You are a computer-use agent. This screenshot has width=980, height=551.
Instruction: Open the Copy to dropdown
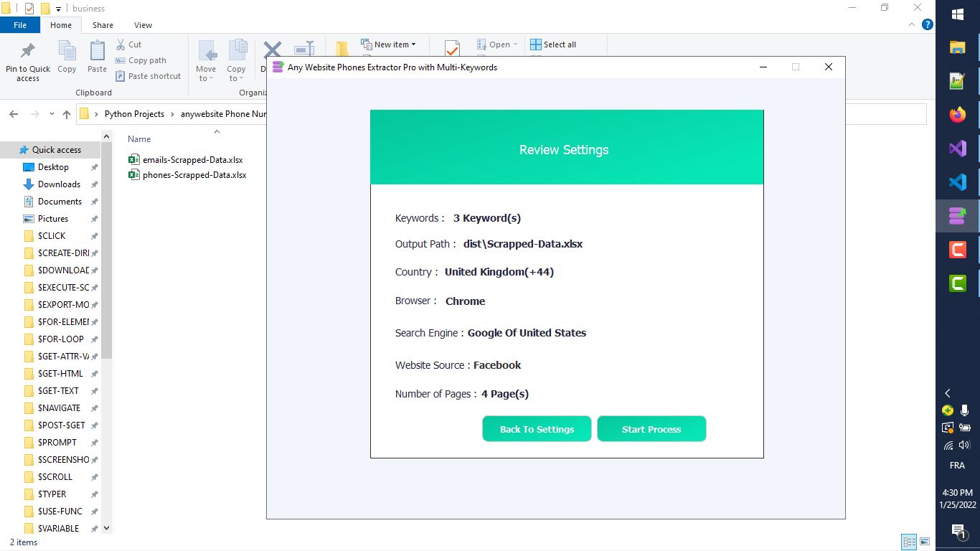click(x=236, y=60)
